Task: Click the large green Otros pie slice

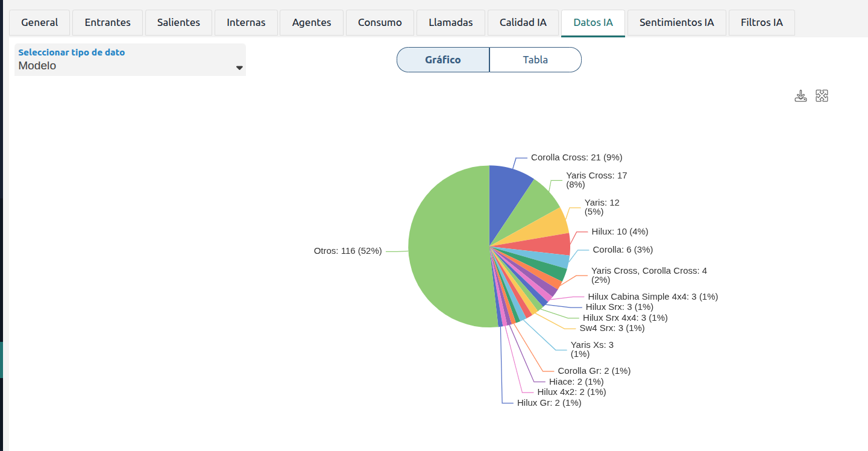Action: click(446, 247)
